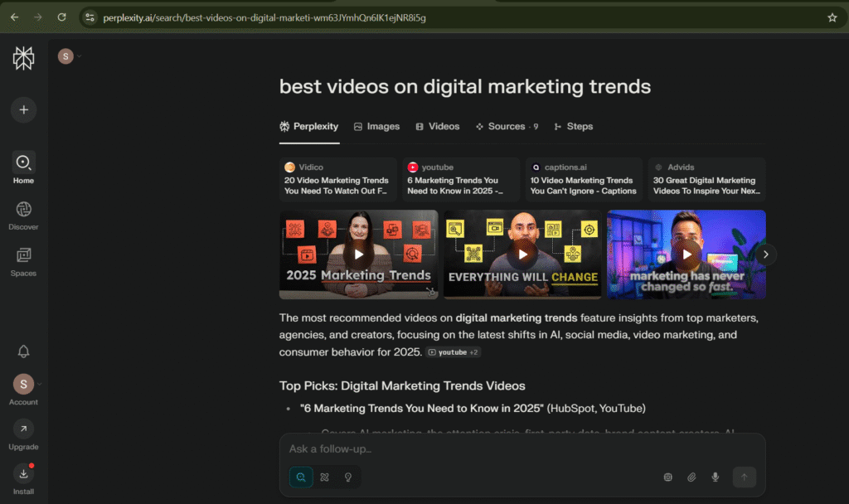Click the Perplexity logo in the sidebar
This screenshot has width=849, height=504.
coord(23,57)
